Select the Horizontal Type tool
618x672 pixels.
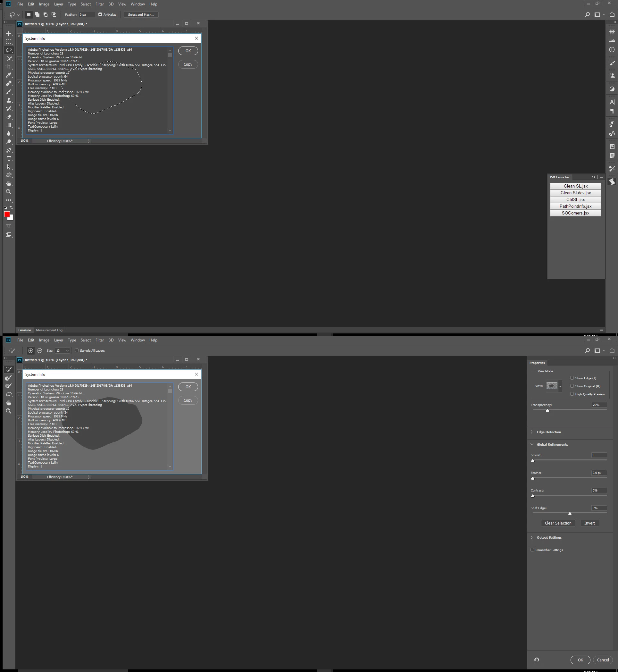tap(9, 159)
